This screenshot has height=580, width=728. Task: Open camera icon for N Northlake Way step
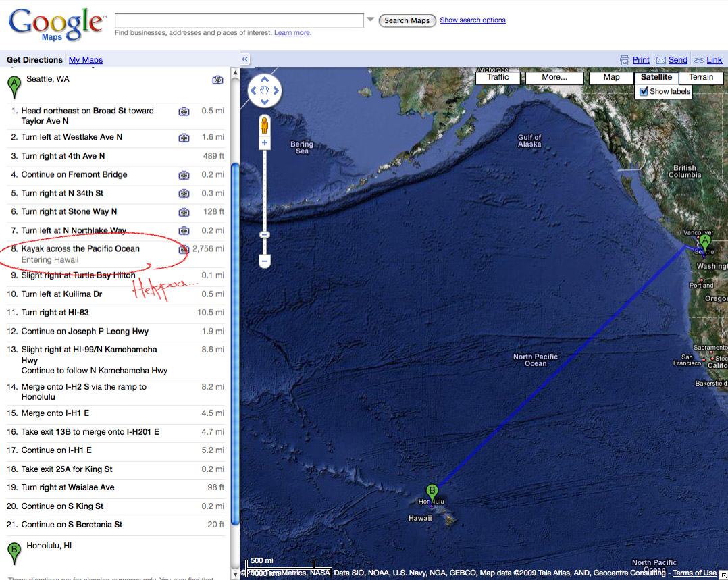click(x=184, y=230)
